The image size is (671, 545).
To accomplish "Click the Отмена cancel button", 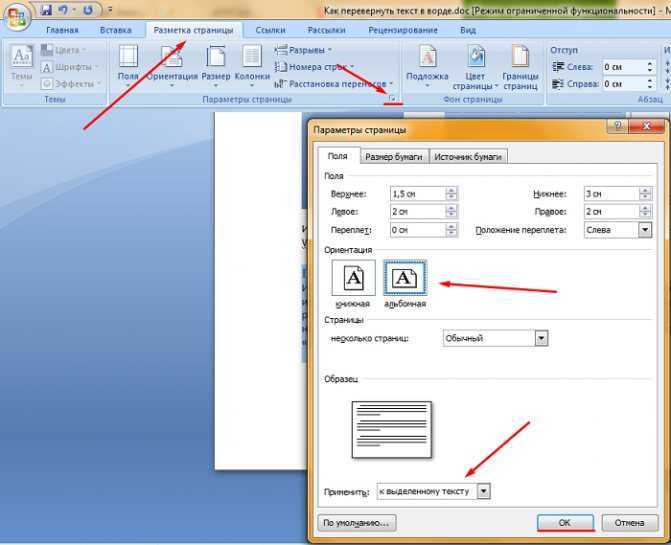I will (629, 523).
